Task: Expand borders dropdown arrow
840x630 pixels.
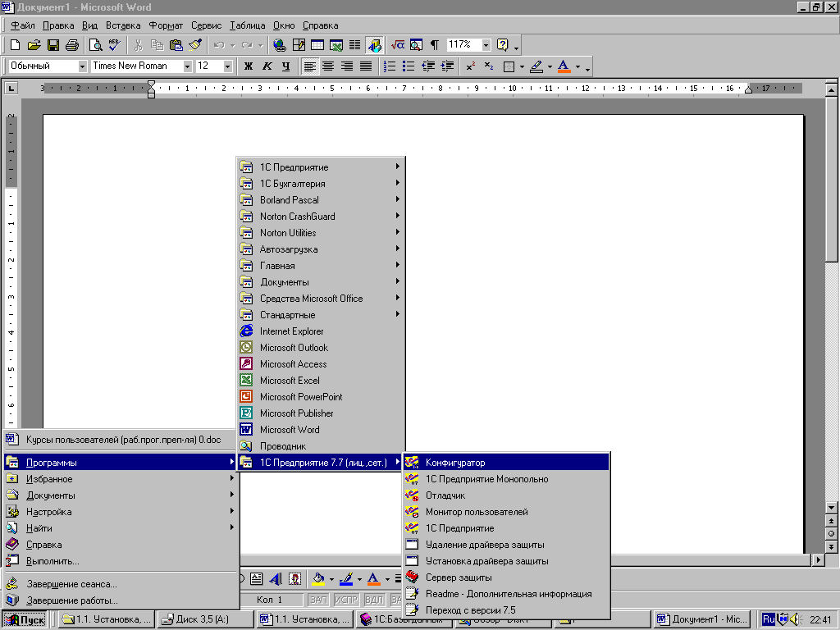Action: [x=522, y=66]
